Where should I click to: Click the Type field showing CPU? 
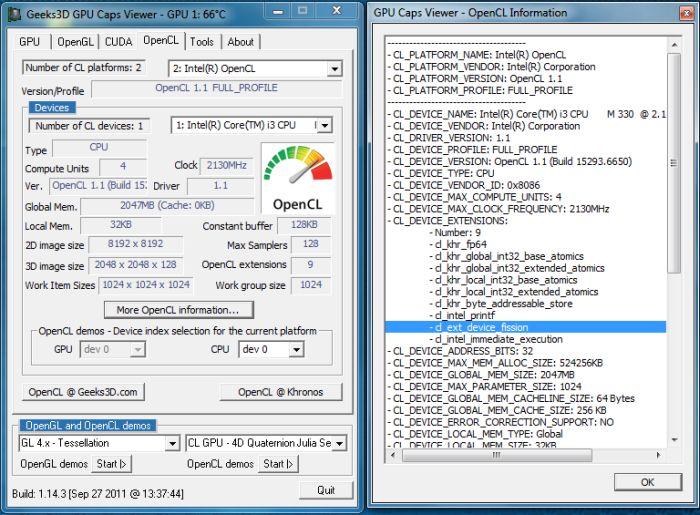(x=99, y=147)
